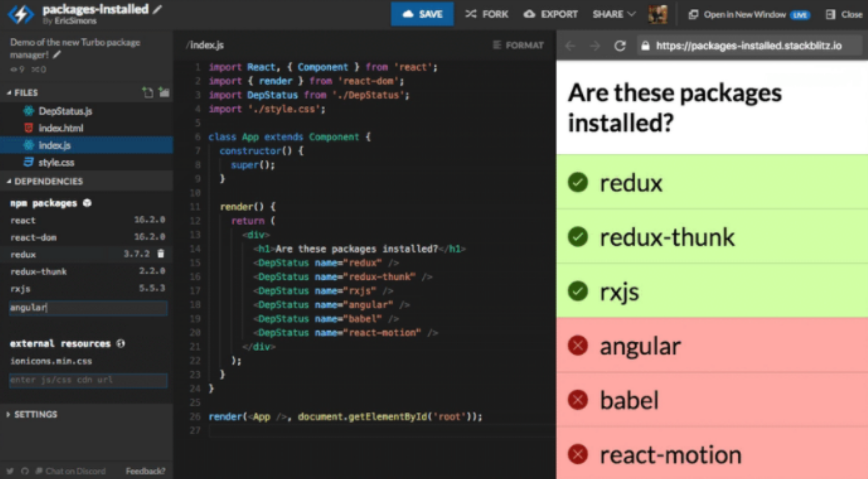
Task: Click the new file icon in FILES
Action: 148,92
